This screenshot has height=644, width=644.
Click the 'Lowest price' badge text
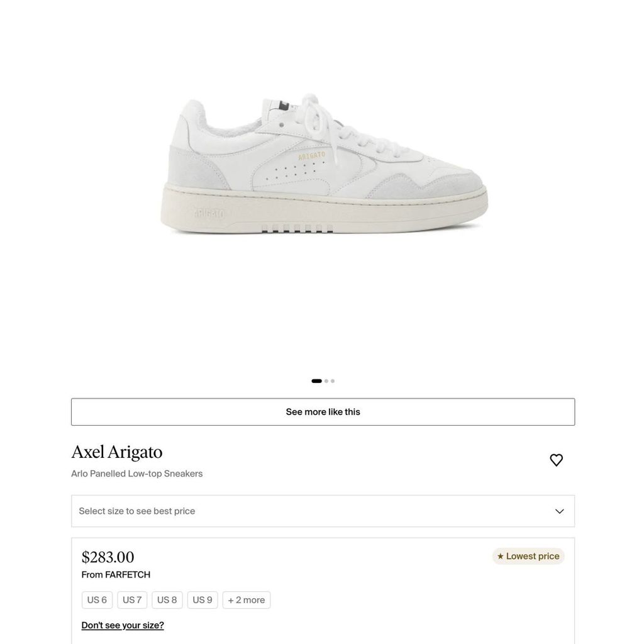pyautogui.click(x=533, y=556)
